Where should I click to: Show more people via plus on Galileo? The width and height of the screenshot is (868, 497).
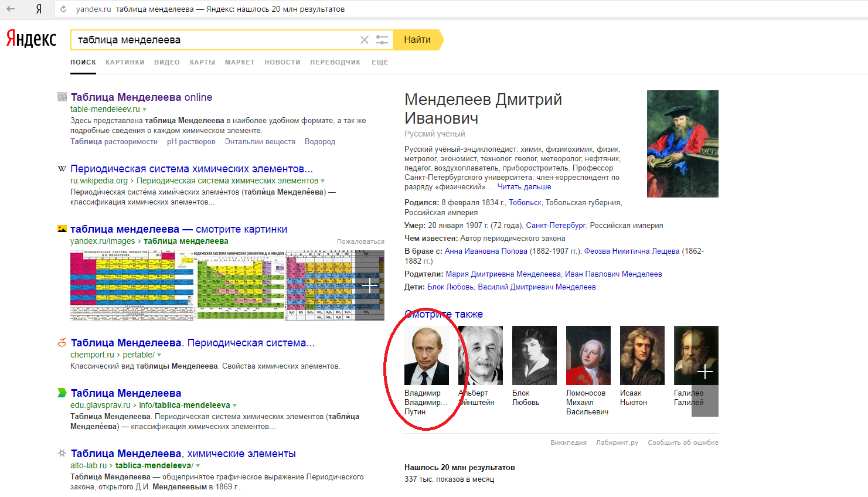705,372
